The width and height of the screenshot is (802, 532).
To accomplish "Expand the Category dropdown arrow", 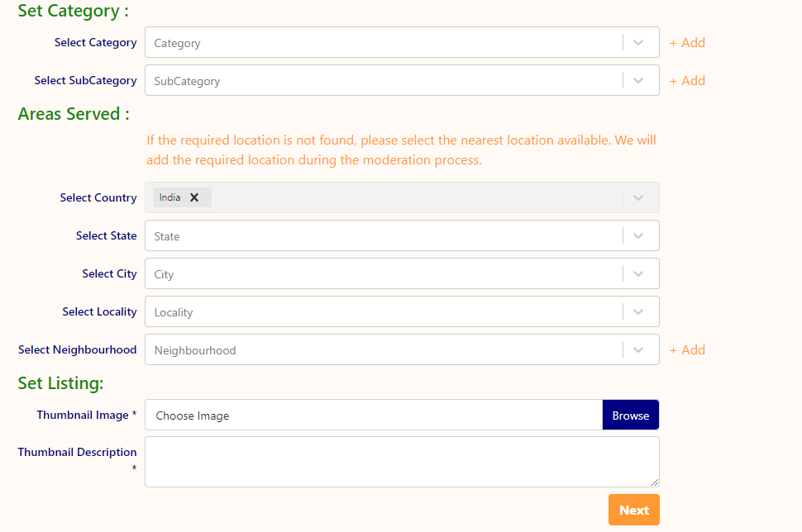I will [638, 43].
